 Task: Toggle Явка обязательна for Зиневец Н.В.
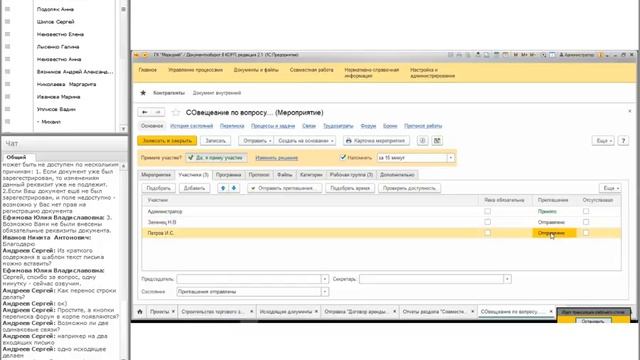tap(487, 222)
